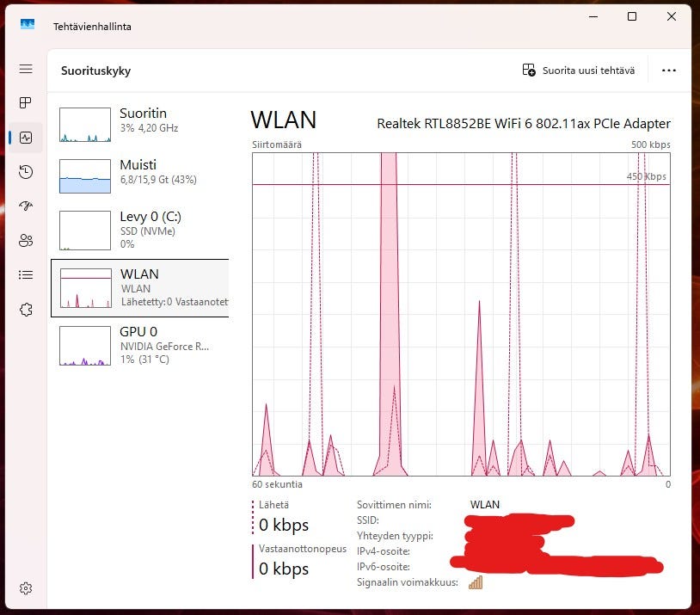
Task: Maximize the Task Manager window
Action: click(x=632, y=16)
